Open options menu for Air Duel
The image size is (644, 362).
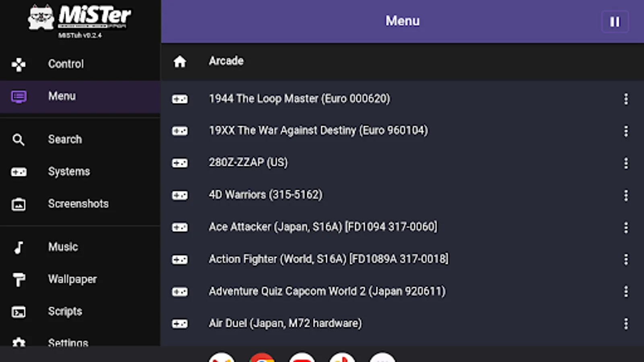pyautogui.click(x=626, y=323)
